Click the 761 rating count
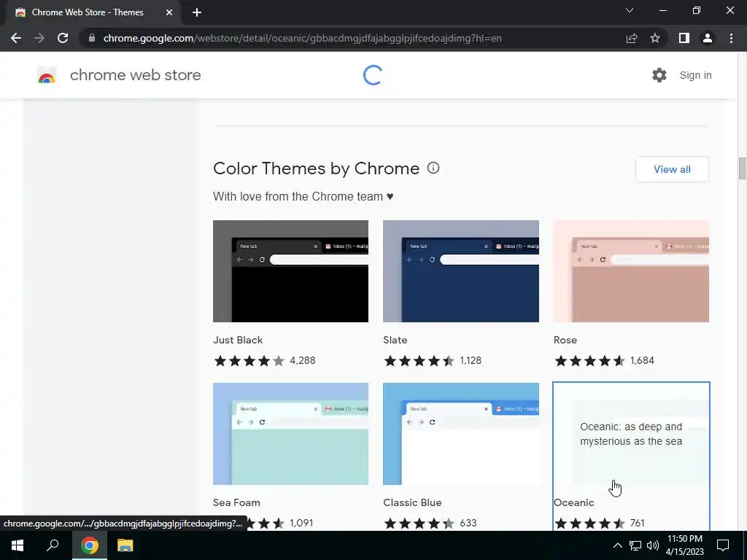 [x=638, y=523]
